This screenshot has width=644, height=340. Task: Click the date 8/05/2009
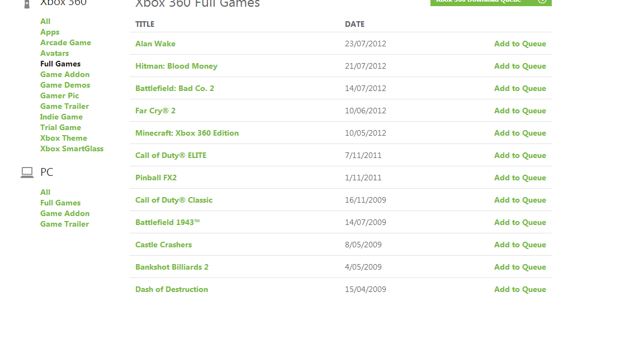(363, 245)
